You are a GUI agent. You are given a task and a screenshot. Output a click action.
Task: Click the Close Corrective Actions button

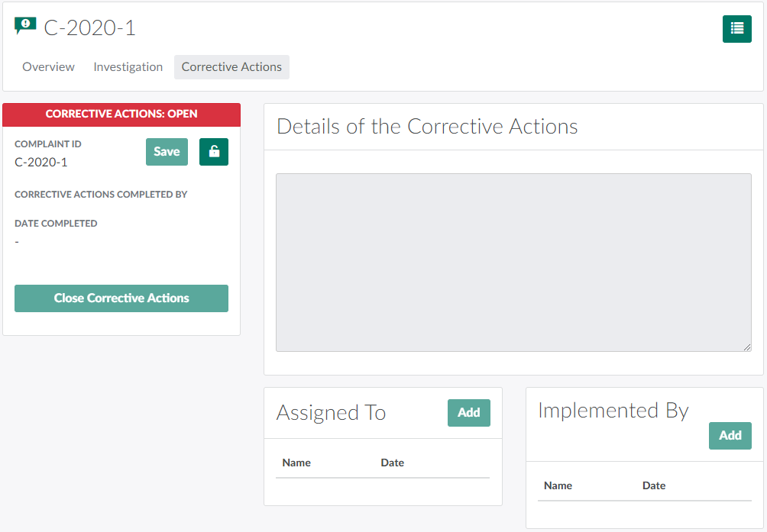tap(121, 298)
